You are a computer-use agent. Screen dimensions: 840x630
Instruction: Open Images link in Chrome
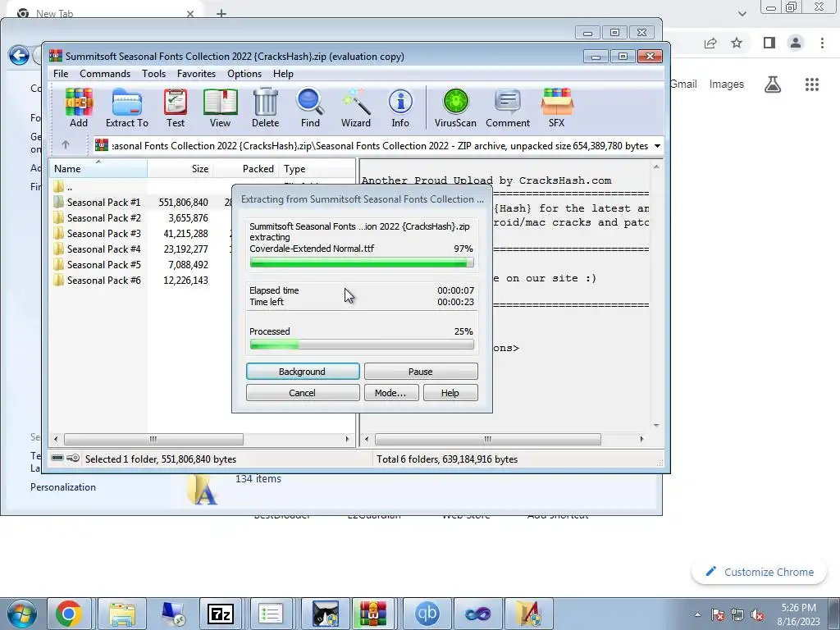pos(727,84)
